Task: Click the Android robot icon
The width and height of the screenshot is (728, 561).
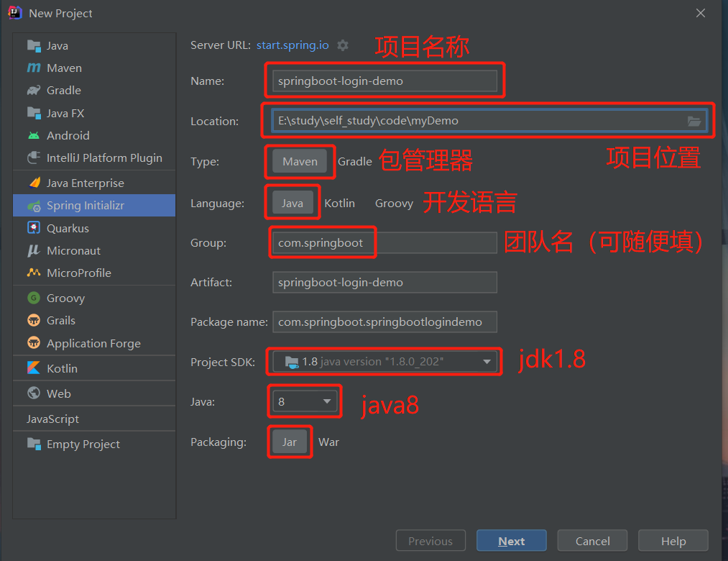Action: click(x=34, y=135)
